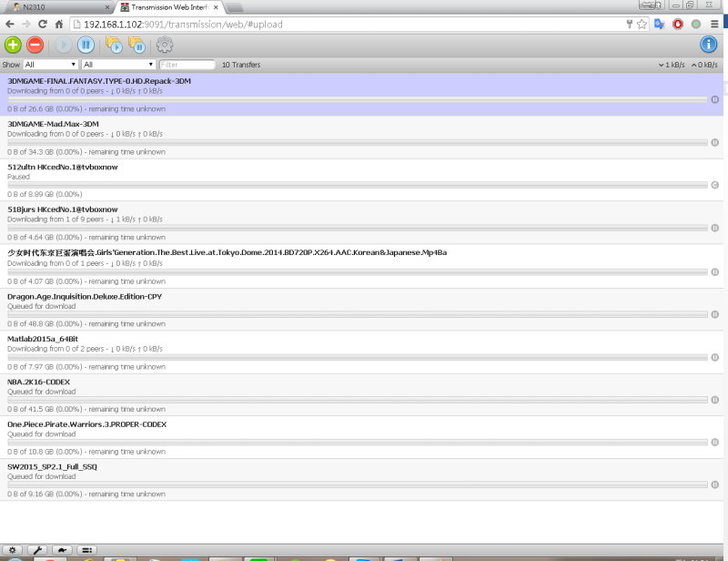
Task: Pause the NBA.2K16-CODEX torrent with its row button
Action: [715, 399]
